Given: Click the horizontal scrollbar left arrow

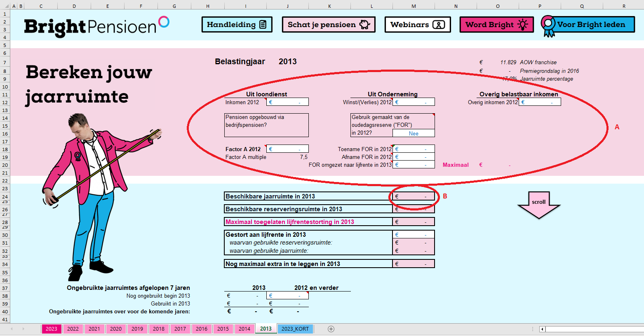Looking at the screenshot, I should [542, 329].
